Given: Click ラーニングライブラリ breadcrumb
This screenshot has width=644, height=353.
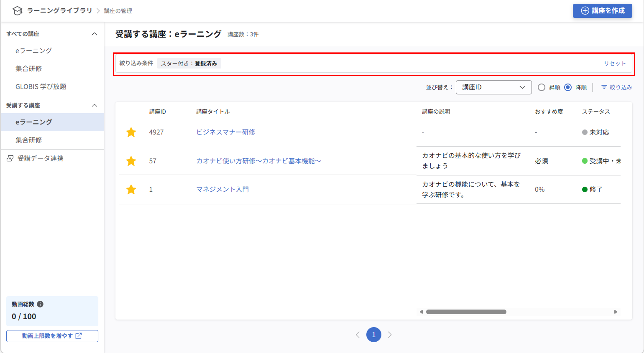Looking at the screenshot, I should point(60,11).
